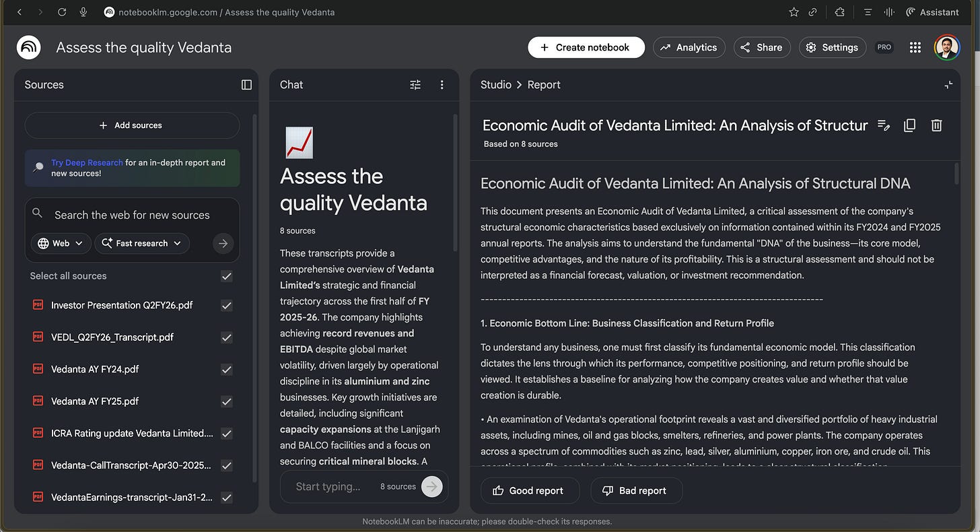Click PDF icon of Vedanta AY FY24.pdf
This screenshot has height=532, width=980.
click(x=38, y=369)
